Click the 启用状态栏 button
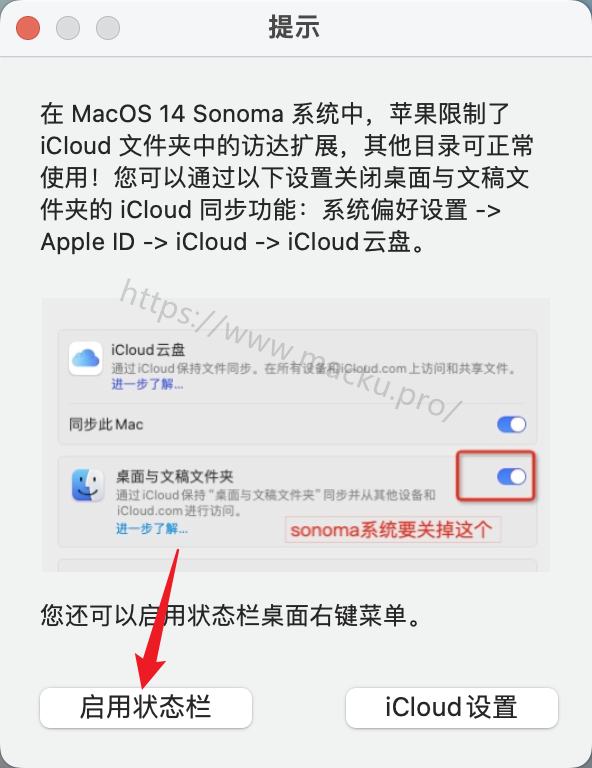Screen dimensions: 592x768 coord(146,707)
